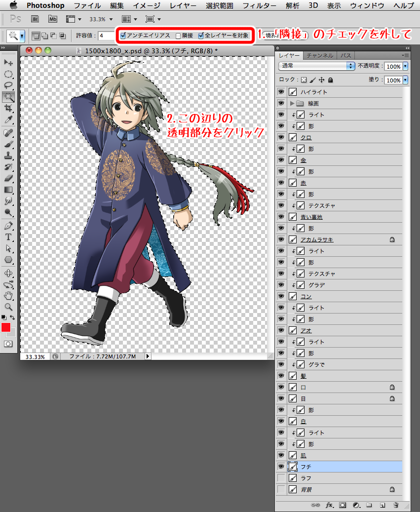This screenshot has height=512, width=420.
Task: Open the フィルター menu
Action: pos(260,5)
